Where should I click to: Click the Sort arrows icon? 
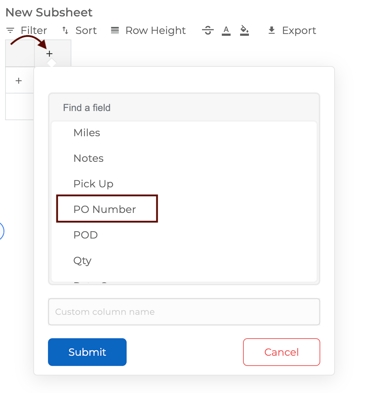pyautogui.click(x=65, y=31)
